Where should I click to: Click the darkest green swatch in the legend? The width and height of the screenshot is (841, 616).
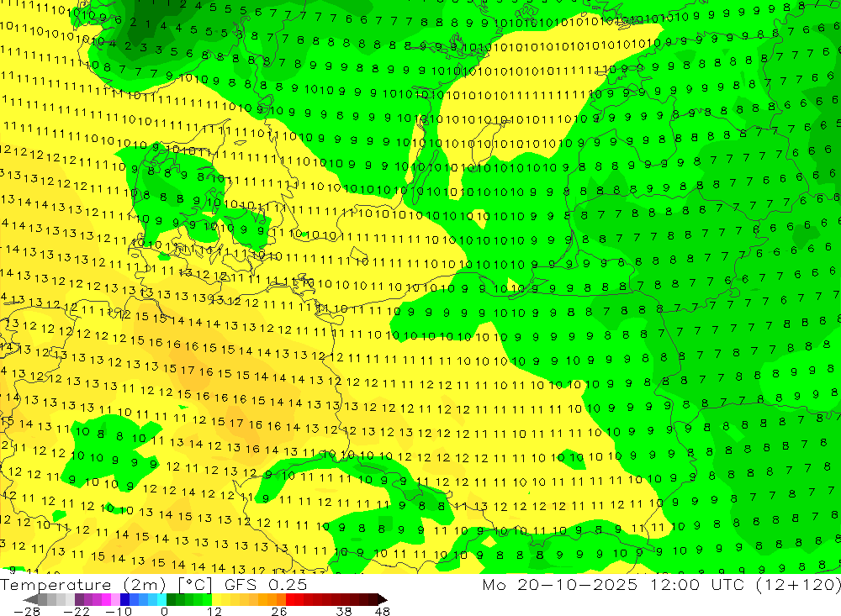[171, 599]
